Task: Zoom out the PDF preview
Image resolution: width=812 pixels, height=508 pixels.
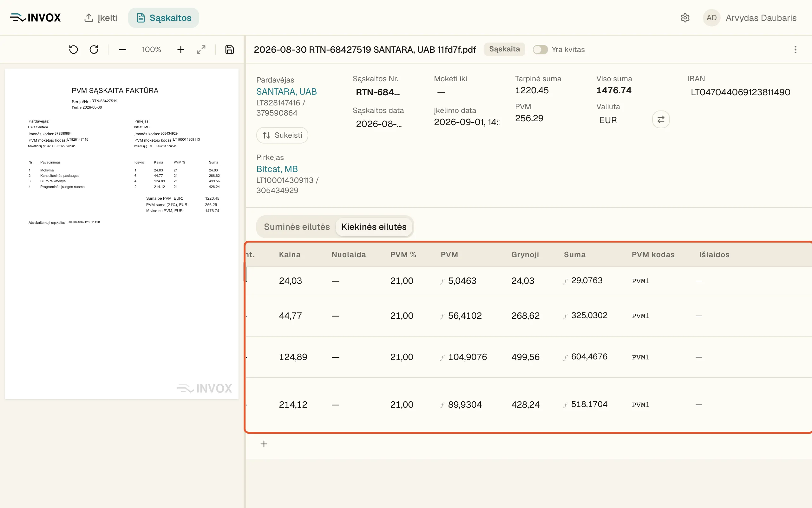Action: [x=122, y=50]
